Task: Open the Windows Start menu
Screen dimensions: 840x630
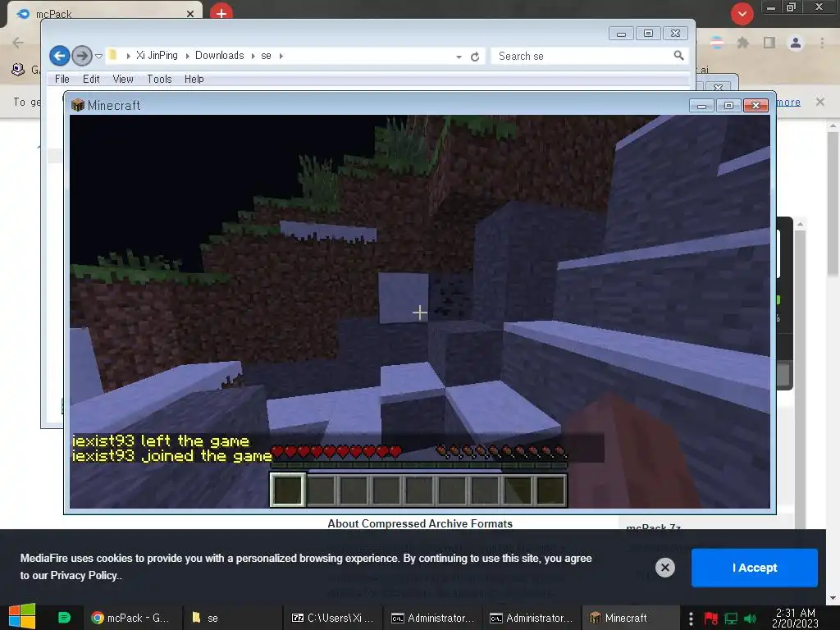Action: point(21,618)
